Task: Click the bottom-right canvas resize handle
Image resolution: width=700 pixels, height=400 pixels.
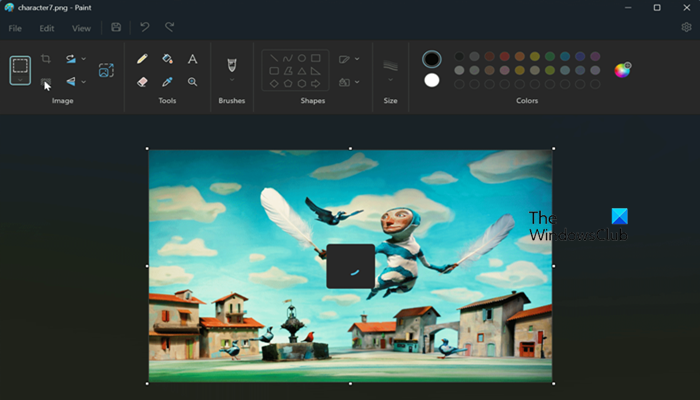Action: click(x=554, y=383)
